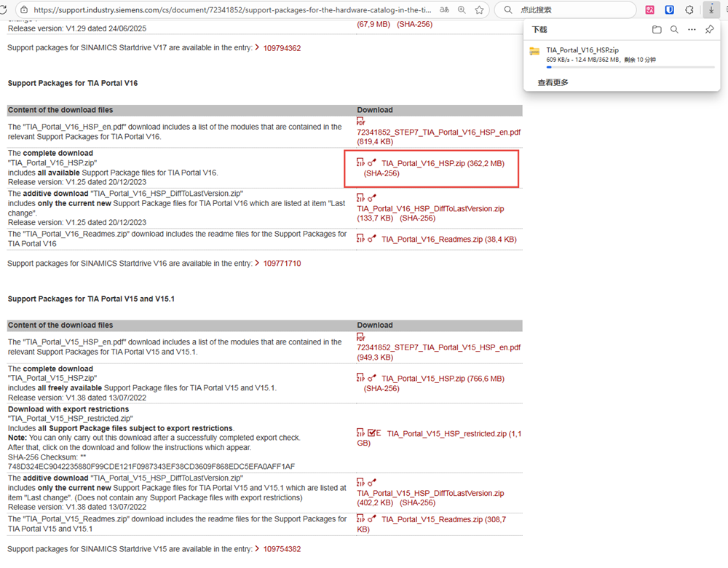
Task: Download TIA_Portal_V16_Readmes.zip (38,4 KB)
Action: point(449,240)
